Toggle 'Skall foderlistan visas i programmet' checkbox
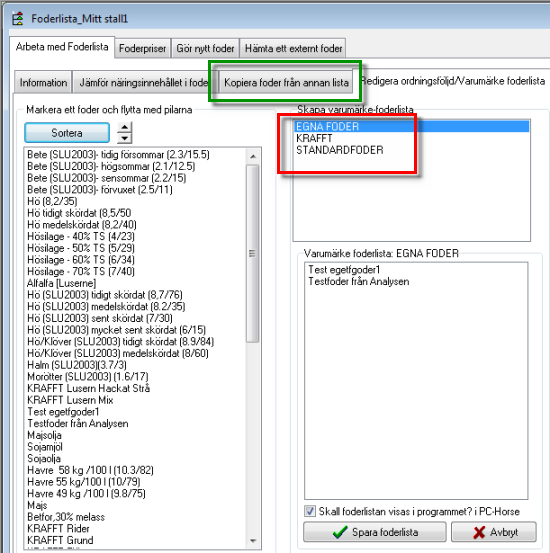The height and width of the screenshot is (553, 550). coord(310,511)
